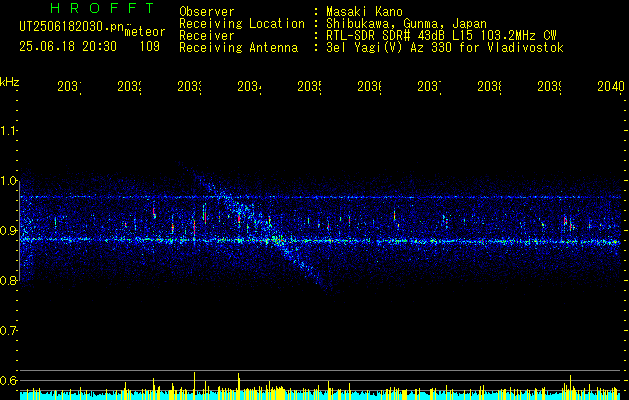Screen dimensions: 629x400
Task: Click the 2037 time axis marker
Action: (x=430, y=86)
